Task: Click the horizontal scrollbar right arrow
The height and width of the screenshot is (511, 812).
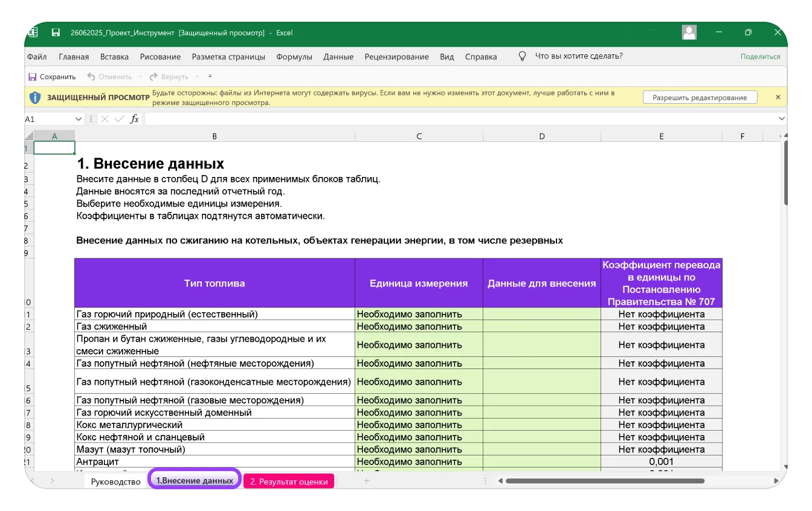Action: point(776,481)
